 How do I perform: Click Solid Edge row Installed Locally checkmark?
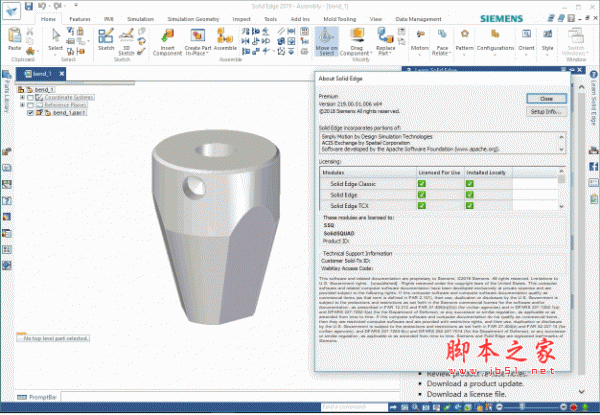470,195
